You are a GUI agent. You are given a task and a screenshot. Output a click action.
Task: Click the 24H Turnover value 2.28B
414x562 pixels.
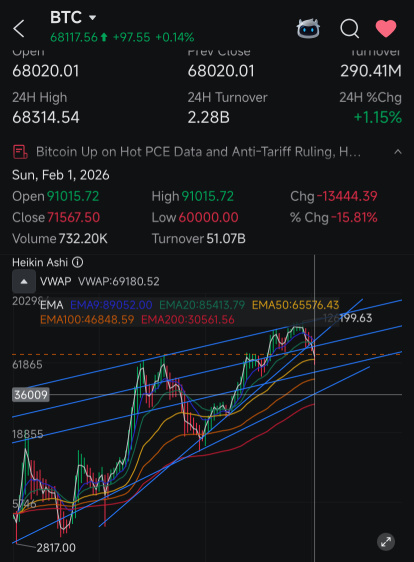[x=209, y=118]
